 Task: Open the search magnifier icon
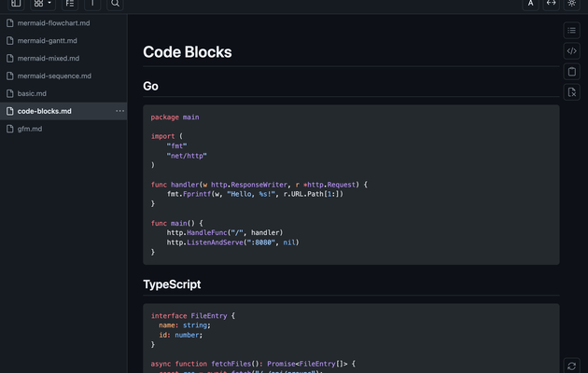click(x=115, y=4)
